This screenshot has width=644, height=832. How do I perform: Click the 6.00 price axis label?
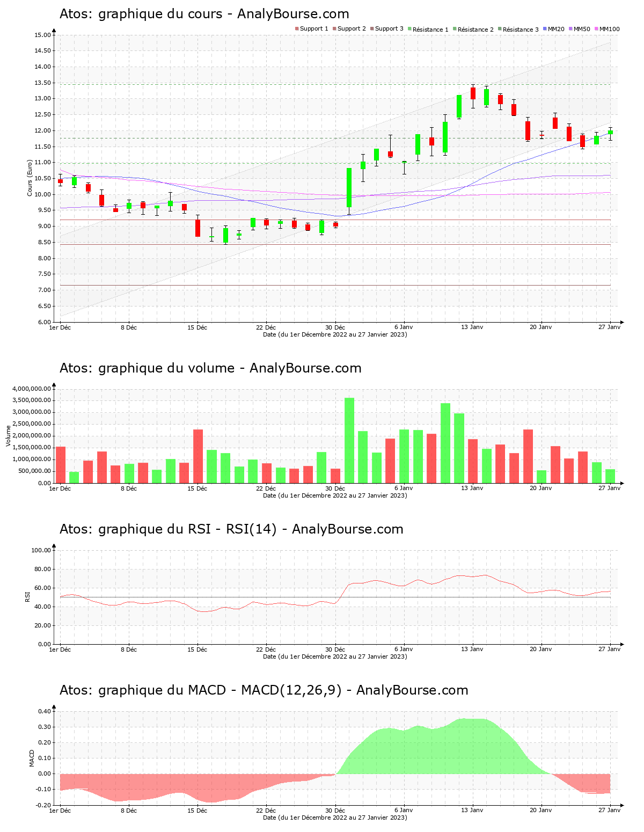coord(44,322)
